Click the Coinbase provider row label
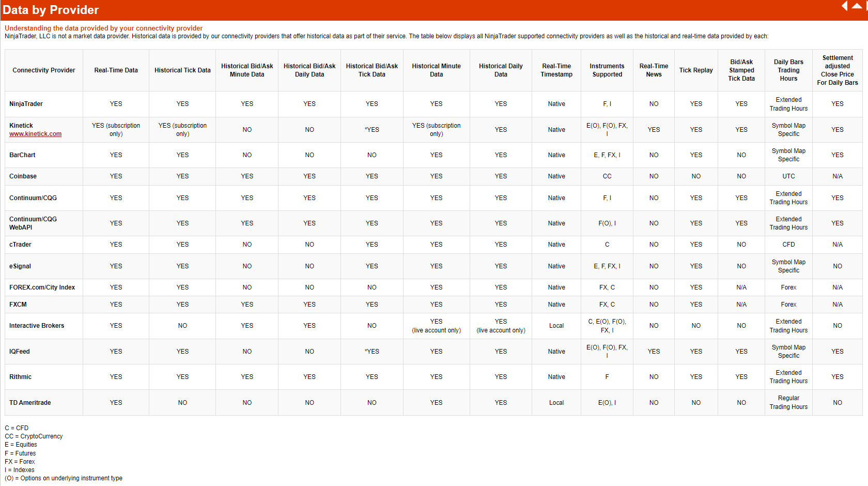The image size is (868, 486). click(23, 176)
